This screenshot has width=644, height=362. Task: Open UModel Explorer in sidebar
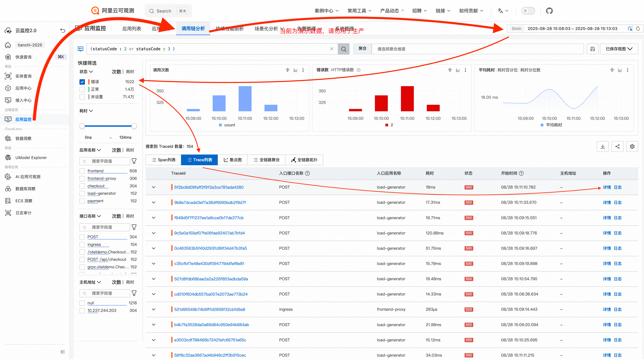click(x=31, y=158)
